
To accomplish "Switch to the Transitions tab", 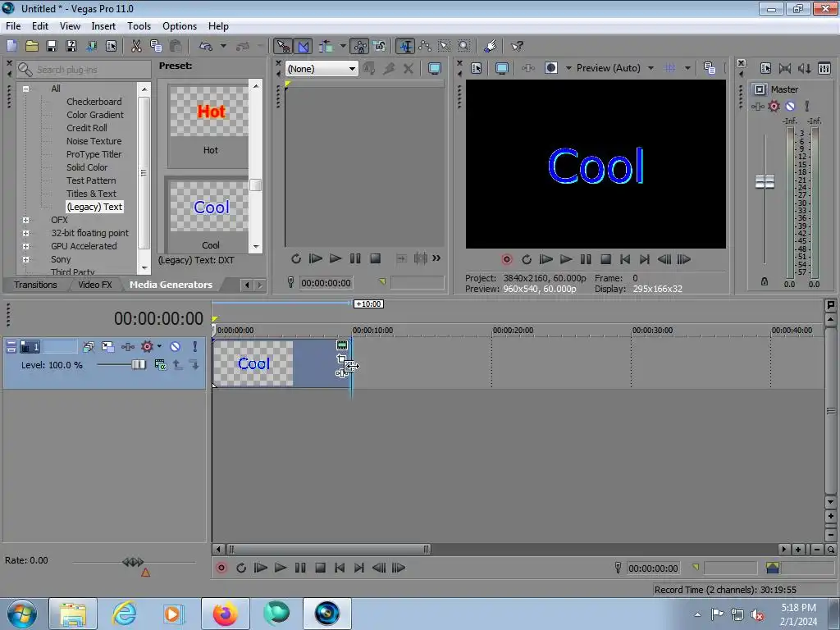I will point(35,285).
